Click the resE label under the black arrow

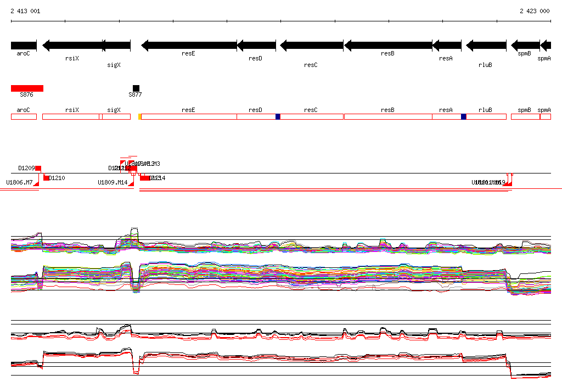coord(188,53)
